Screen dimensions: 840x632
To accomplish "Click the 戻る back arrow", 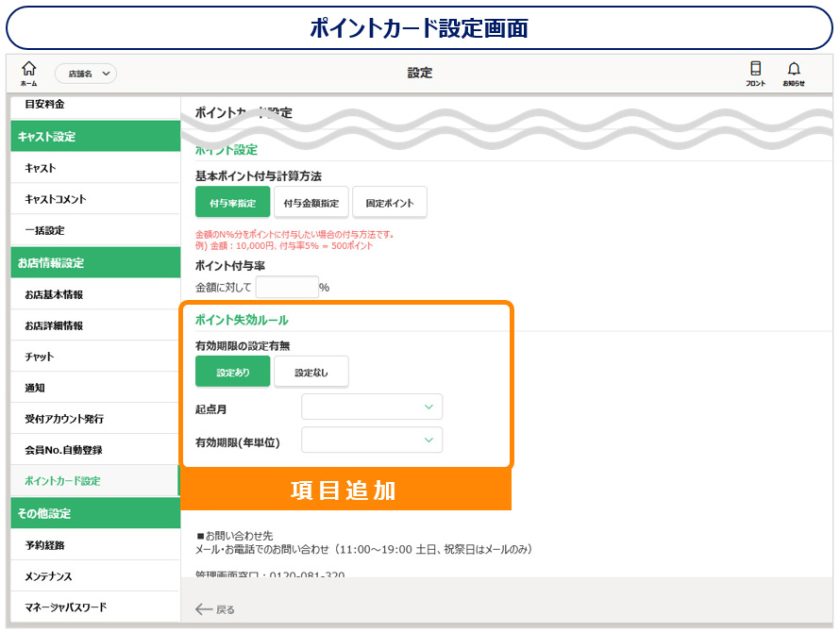I will (215, 609).
